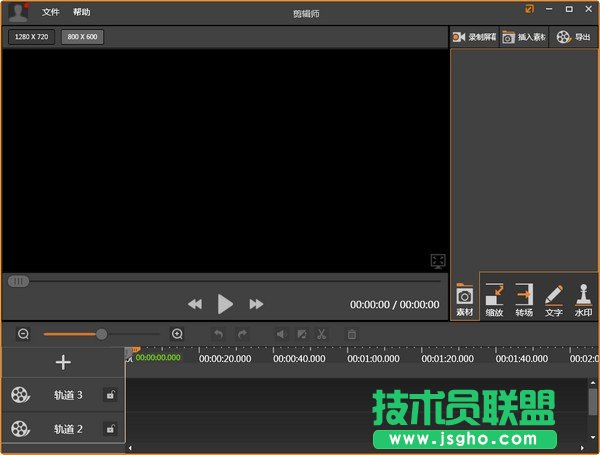Select the 1280 X 720 resolution button
The width and height of the screenshot is (600, 455).
[x=31, y=37]
